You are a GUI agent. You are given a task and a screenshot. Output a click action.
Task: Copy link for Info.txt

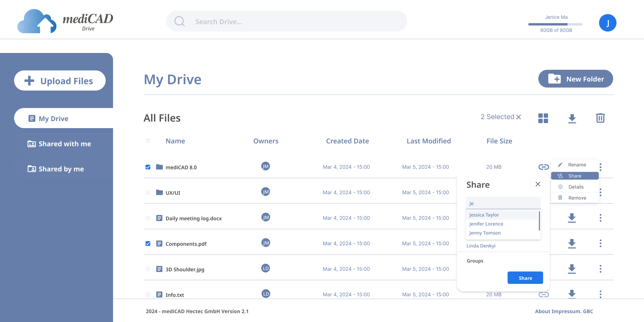click(543, 294)
